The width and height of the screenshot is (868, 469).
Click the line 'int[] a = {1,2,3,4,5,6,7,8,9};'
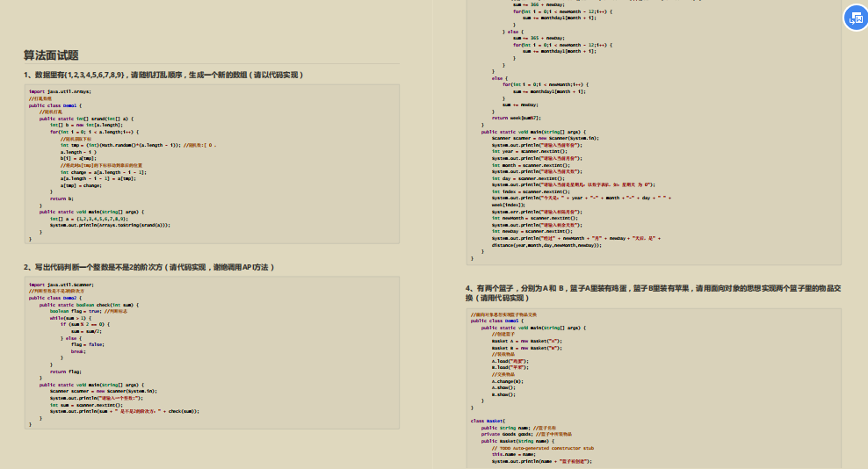pos(89,219)
